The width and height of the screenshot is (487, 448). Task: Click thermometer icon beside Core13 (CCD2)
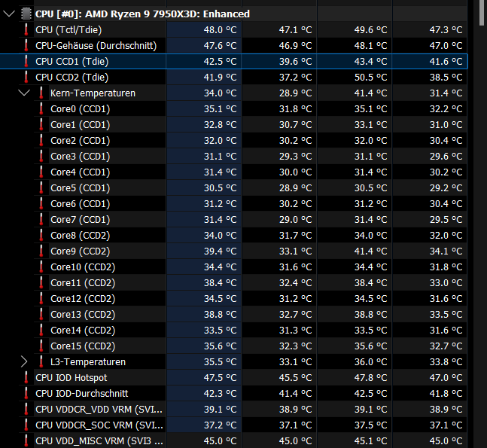41,315
